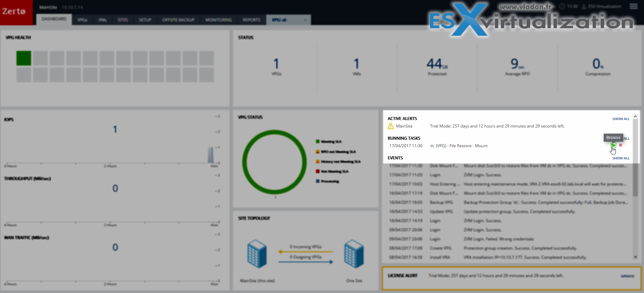Close the VPG: dc tab with its x
This screenshot has width=644, height=293.
305,20
